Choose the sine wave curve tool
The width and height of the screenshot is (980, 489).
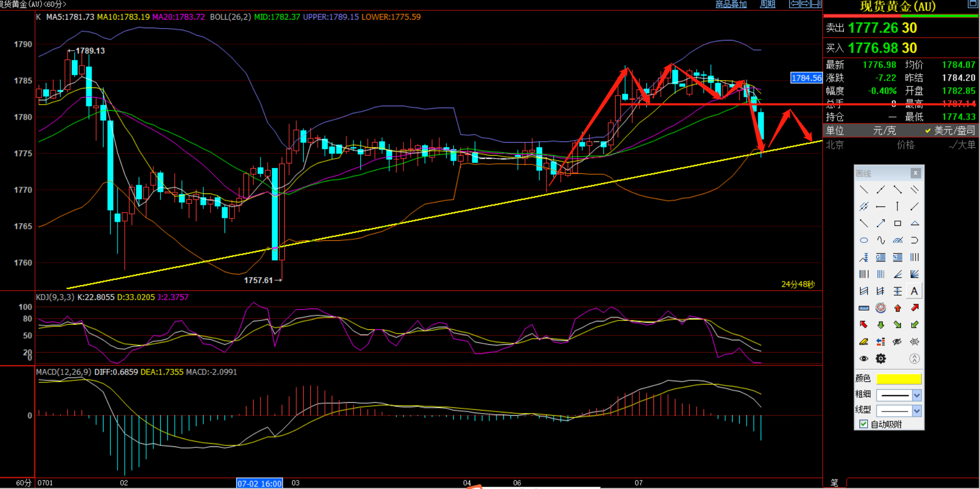881,240
